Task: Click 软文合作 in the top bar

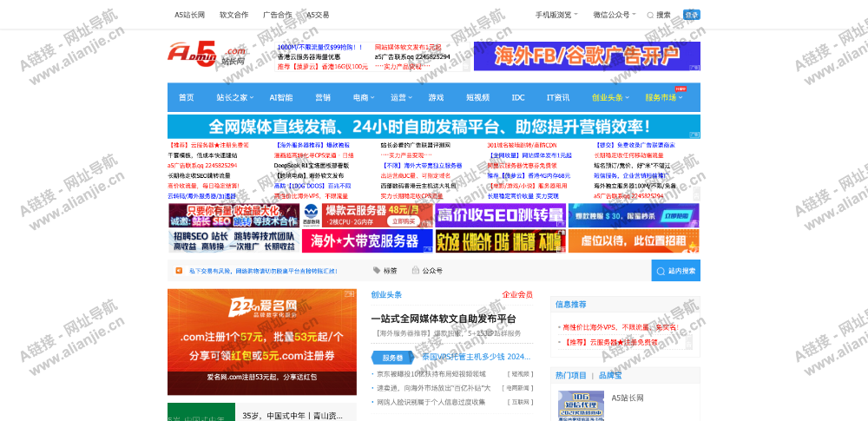Action: pos(233,15)
